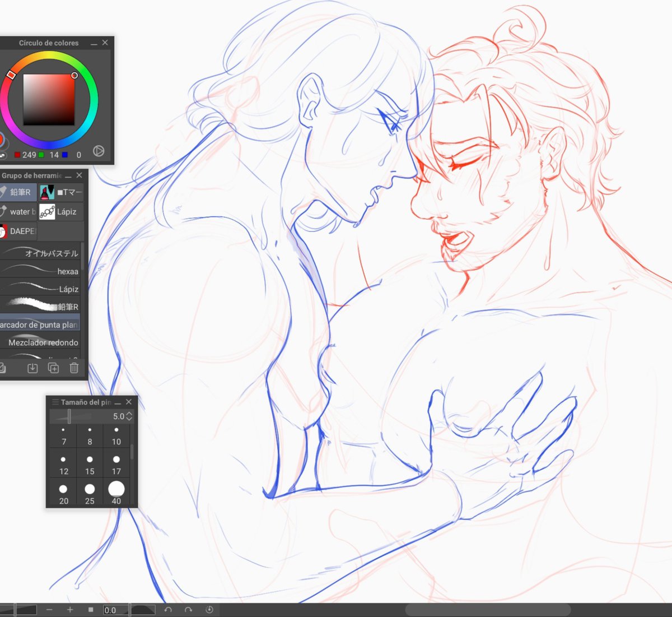Image resolution: width=672 pixels, height=617 pixels.
Task: Adjust the hue marker on color ring
Action: (11, 75)
